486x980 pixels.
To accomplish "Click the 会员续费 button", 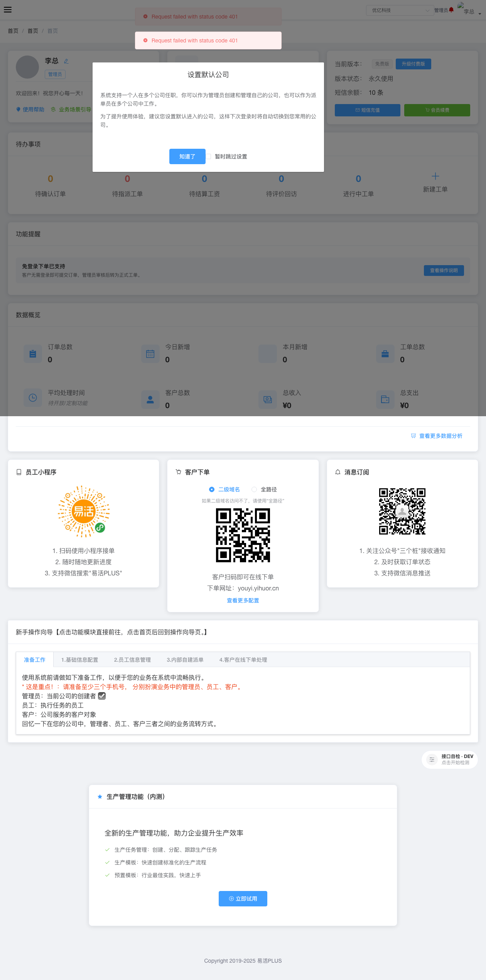I will (x=437, y=110).
